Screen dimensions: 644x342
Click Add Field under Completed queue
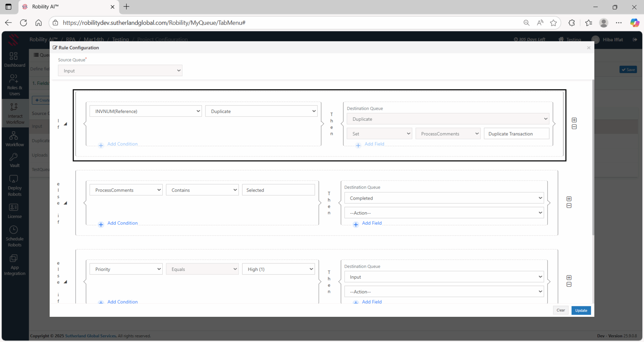[372, 223]
